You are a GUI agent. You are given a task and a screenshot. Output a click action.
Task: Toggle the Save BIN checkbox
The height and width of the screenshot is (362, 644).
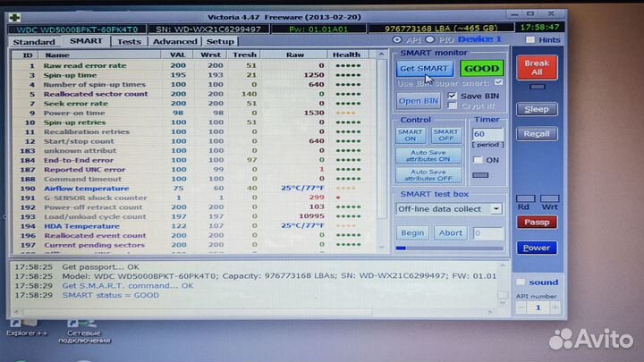click(453, 96)
